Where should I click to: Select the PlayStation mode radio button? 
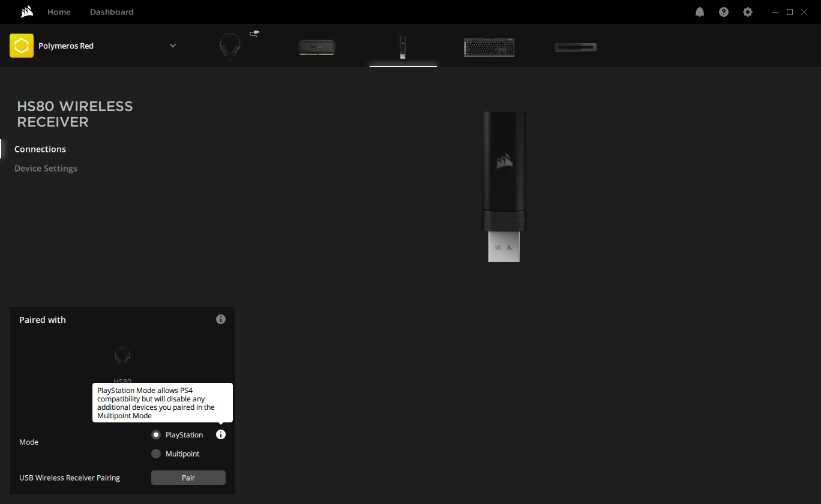[x=156, y=434]
